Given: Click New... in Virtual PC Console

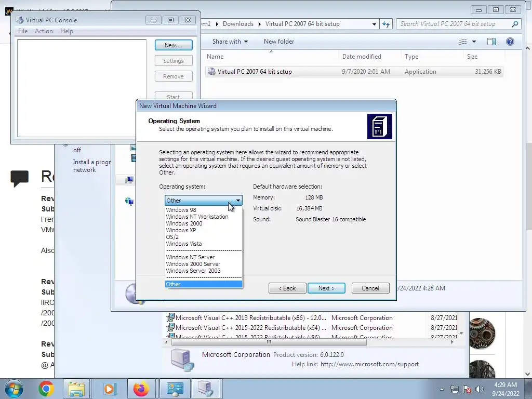Looking at the screenshot, I should click(174, 45).
